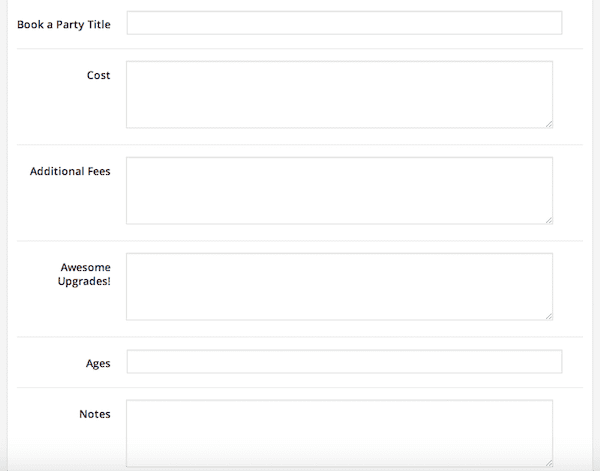Screen dimensions: 600x471
Task: Click the Cost text area resize handle
Action: pyautogui.click(x=549, y=124)
